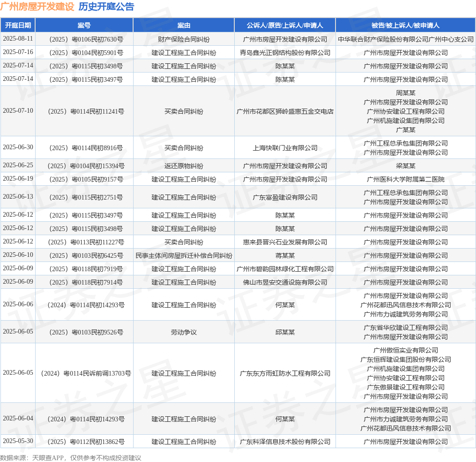This screenshot has width=476, height=462.
Task: Select case number 粤0115民初2751号
Action: pos(86,197)
